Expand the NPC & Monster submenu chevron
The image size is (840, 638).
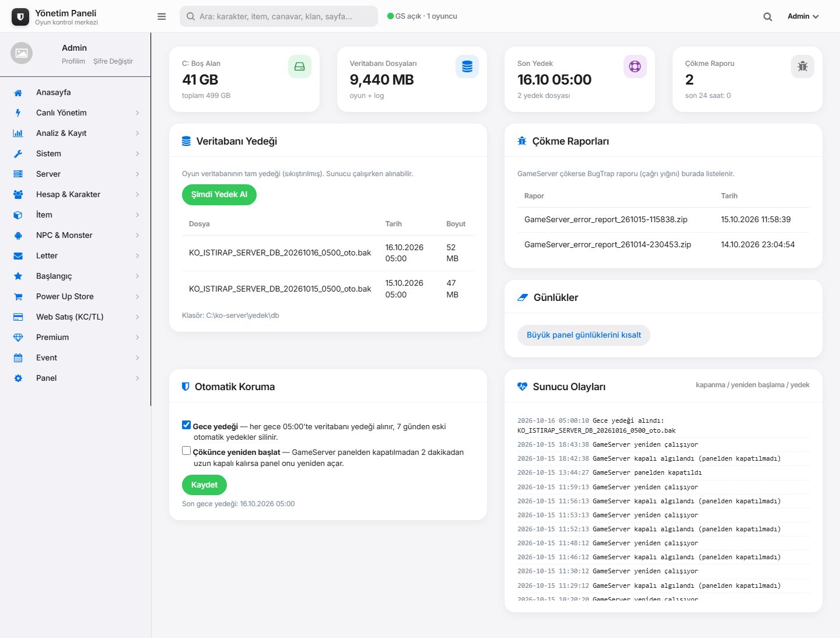click(x=138, y=236)
